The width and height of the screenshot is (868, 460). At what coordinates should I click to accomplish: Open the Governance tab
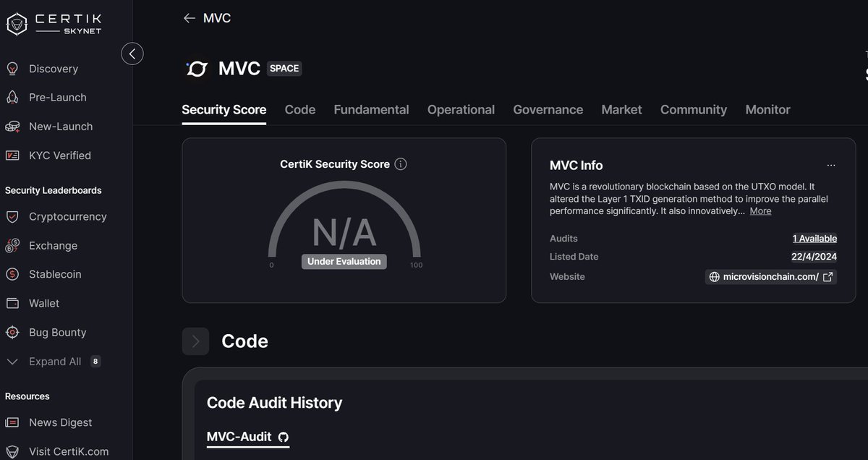tap(548, 110)
